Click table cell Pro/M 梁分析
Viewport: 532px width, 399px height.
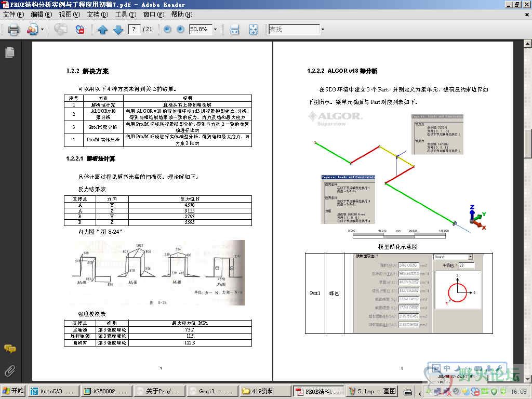[103, 127]
